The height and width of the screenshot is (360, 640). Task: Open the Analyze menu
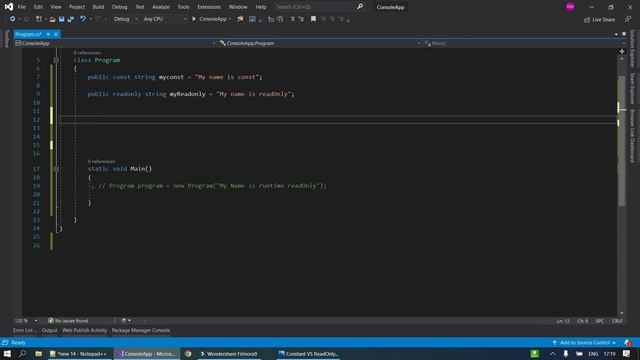pos(161,7)
